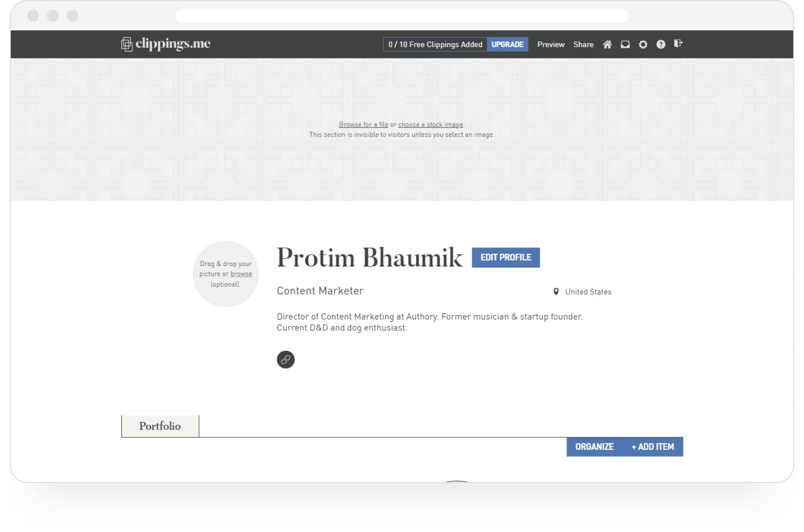The width and height of the screenshot is (804, 532).
Task: Click the Protim Bhaumik name heading
Action: [370, 258]
